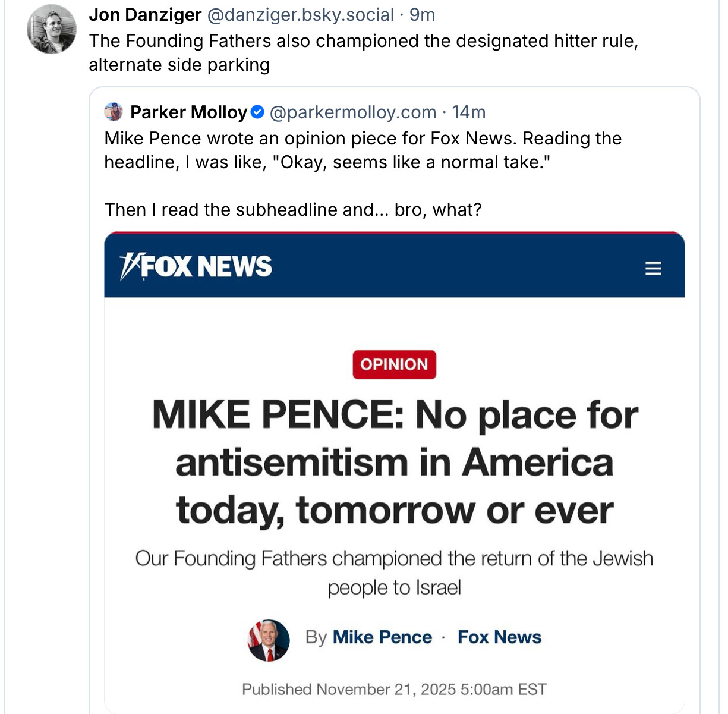Click the blue verified badge beside Parker Molloy

[257, 112]
